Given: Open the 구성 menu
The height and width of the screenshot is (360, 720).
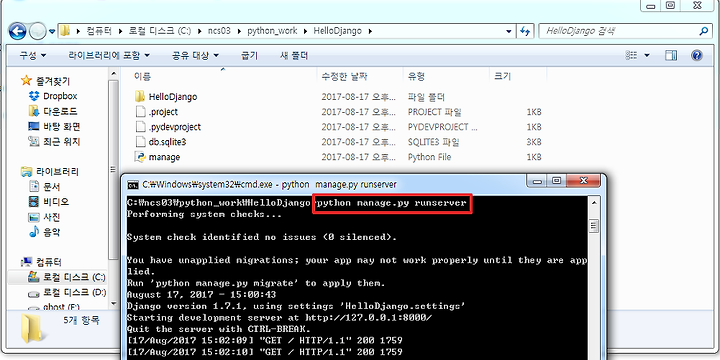Looking at the screenshot, I should (33, 56).
